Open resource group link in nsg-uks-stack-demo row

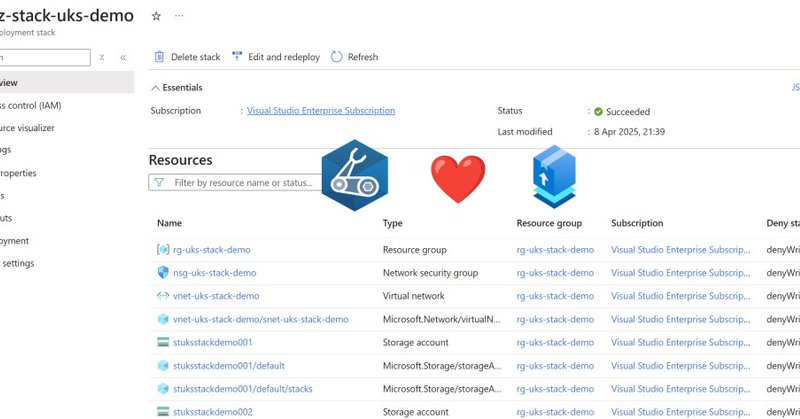pos(555,273)
